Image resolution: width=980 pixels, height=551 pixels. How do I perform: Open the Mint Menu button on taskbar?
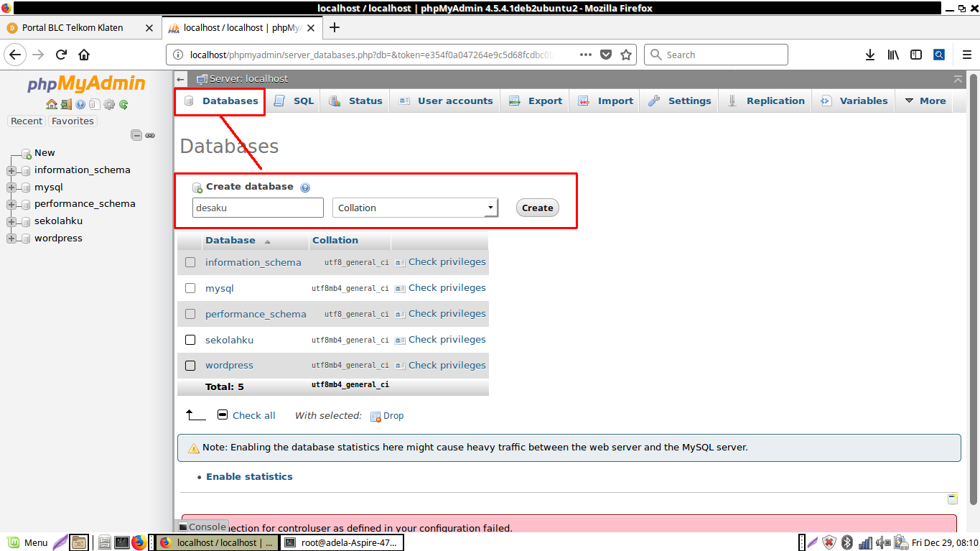(x=27, y=542)
